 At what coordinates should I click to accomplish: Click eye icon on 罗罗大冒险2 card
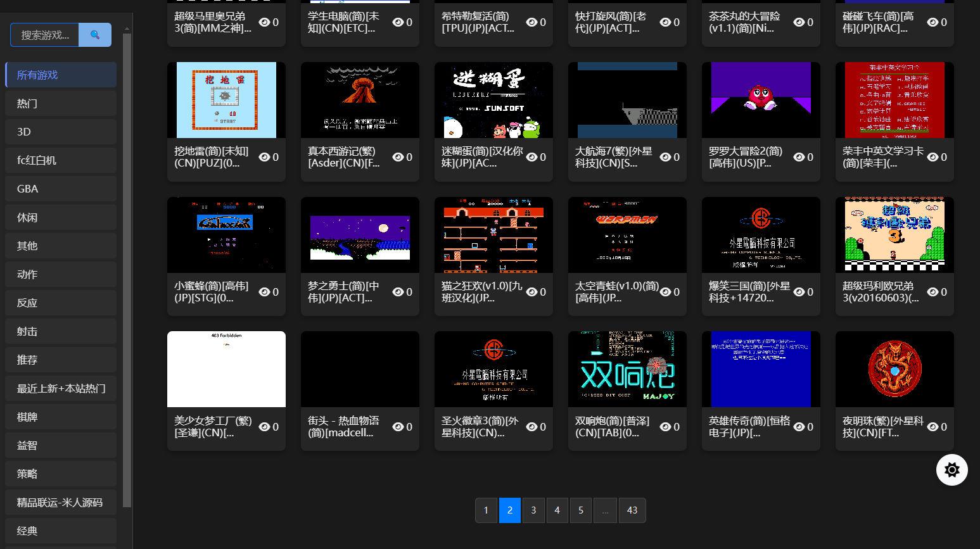click(x=799, y=157)
